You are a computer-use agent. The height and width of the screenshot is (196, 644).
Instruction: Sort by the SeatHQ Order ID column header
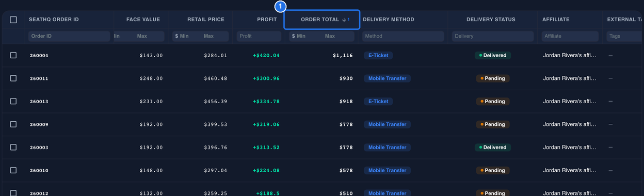pyautogui.click(x=54, y=20)
